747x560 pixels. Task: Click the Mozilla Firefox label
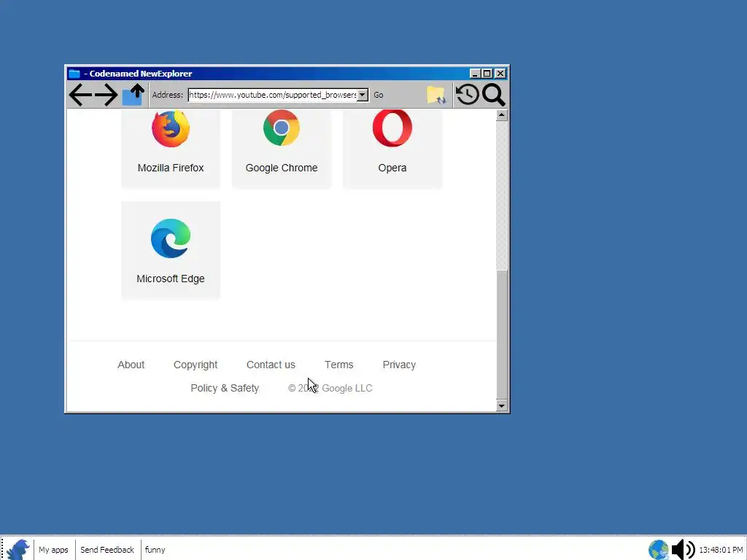(171, 168)
